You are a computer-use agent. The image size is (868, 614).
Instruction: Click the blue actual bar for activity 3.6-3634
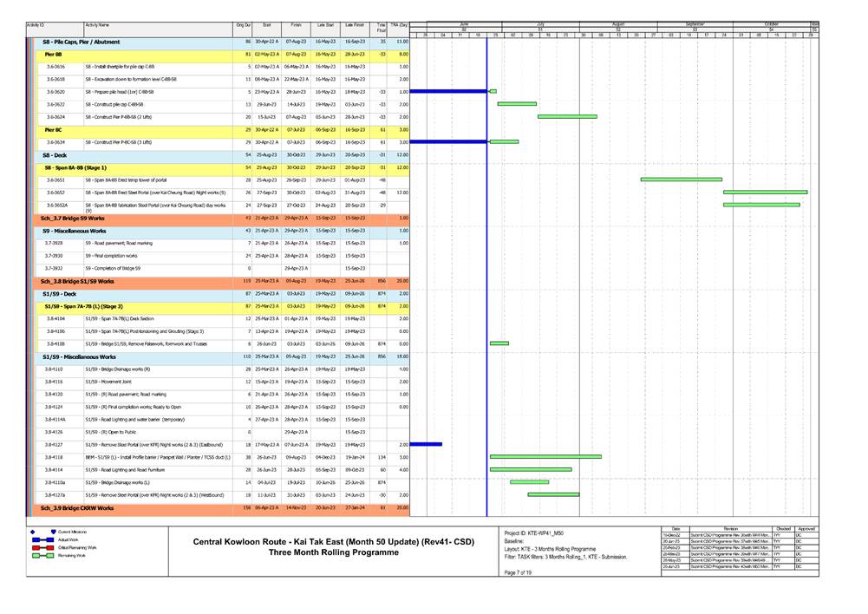coord(447,141)
